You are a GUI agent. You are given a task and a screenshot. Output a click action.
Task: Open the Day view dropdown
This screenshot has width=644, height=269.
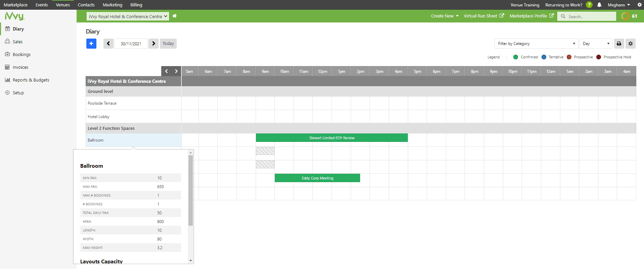(x=596, y=44)
